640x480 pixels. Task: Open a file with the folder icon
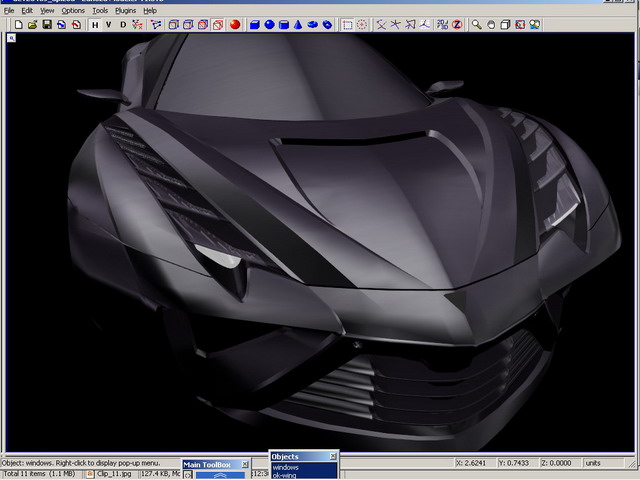[x=33, y=24]
